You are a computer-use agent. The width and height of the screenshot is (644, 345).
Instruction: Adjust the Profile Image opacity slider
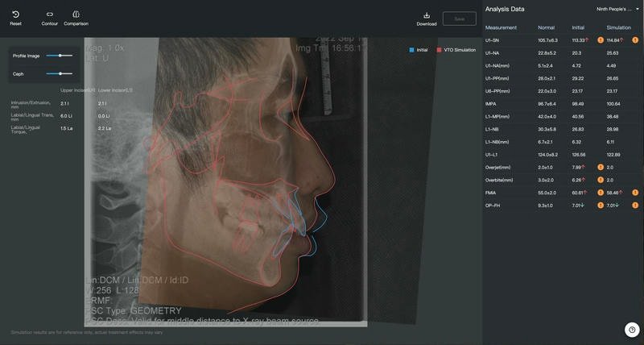pos(60,56)
